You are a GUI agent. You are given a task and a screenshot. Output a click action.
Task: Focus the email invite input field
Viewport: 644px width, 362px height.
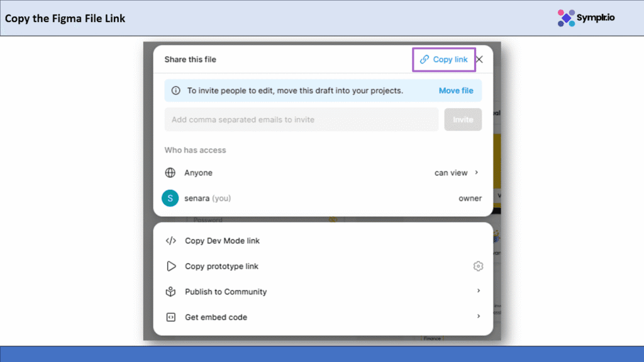pyautogui.click(x=301, y=119)
